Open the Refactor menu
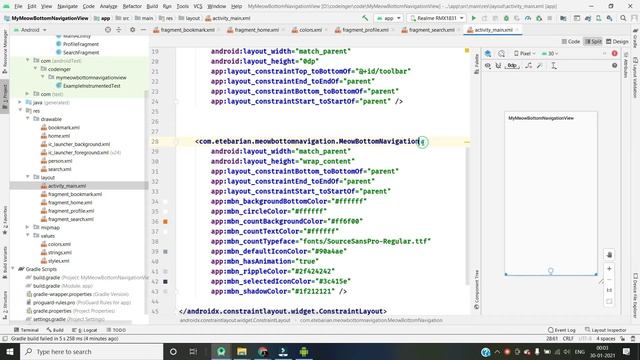 point(132,6)
